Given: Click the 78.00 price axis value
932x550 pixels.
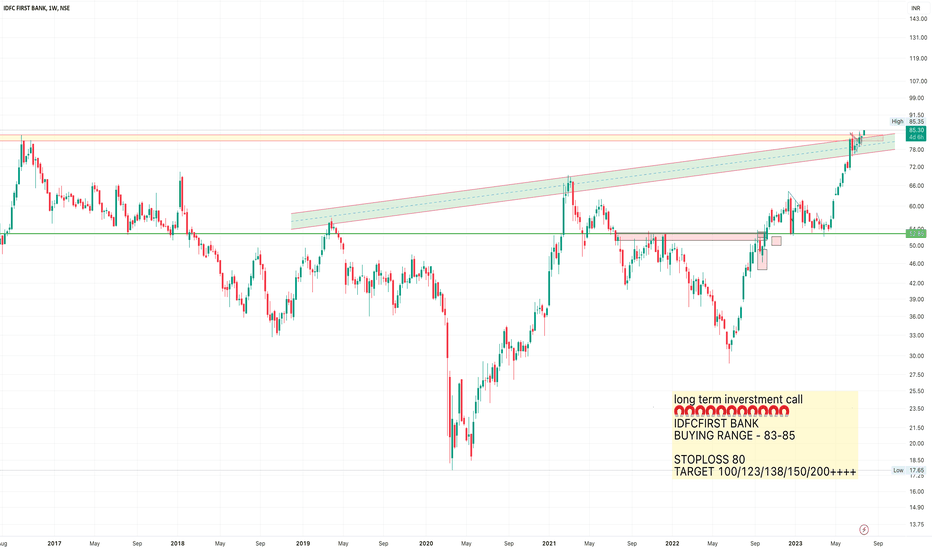Looking at the screenshot, I should pyautogui.click(x=917, y=150).
